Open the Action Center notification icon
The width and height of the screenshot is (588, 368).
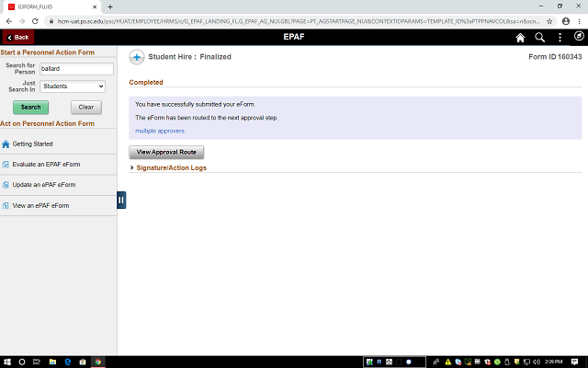point(574,362)
